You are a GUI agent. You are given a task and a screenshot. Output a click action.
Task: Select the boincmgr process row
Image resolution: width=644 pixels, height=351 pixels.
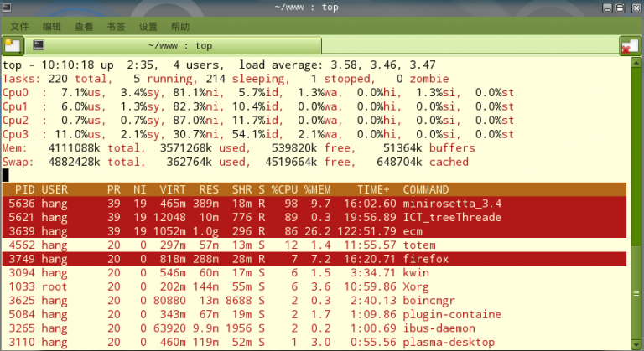pos(314,301)
